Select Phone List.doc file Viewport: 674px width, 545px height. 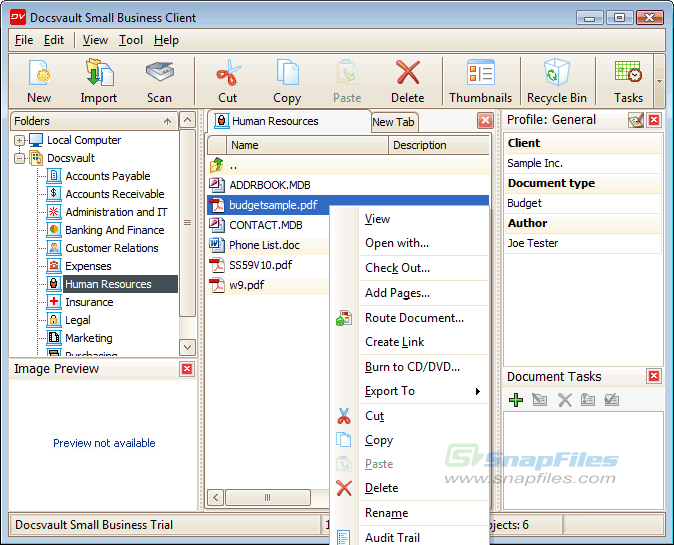point(264,245)
